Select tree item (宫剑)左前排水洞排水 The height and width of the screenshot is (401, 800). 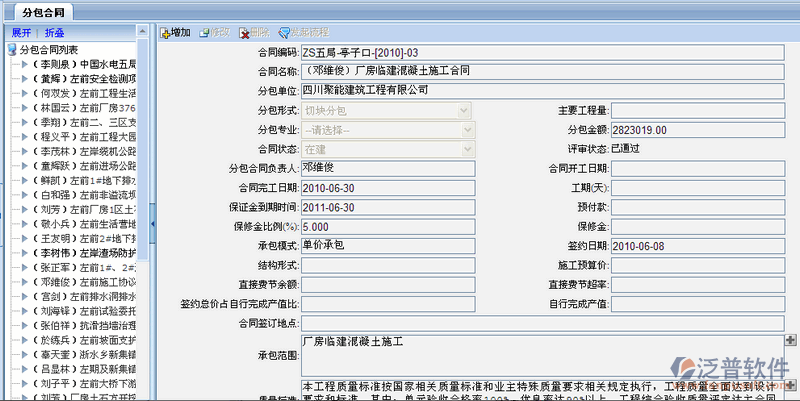[x=84, y=296]
